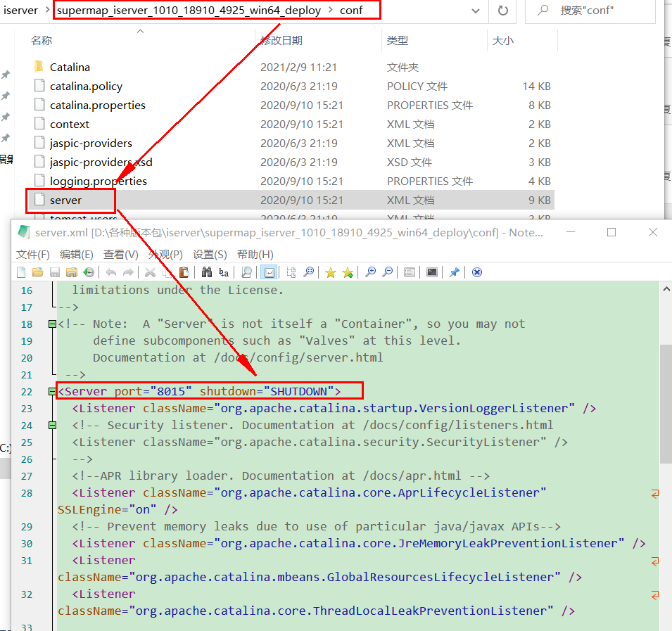Select the Catalina folder
Image resolution: width=672 pixels, height=631 pixels.
(70, 68)
